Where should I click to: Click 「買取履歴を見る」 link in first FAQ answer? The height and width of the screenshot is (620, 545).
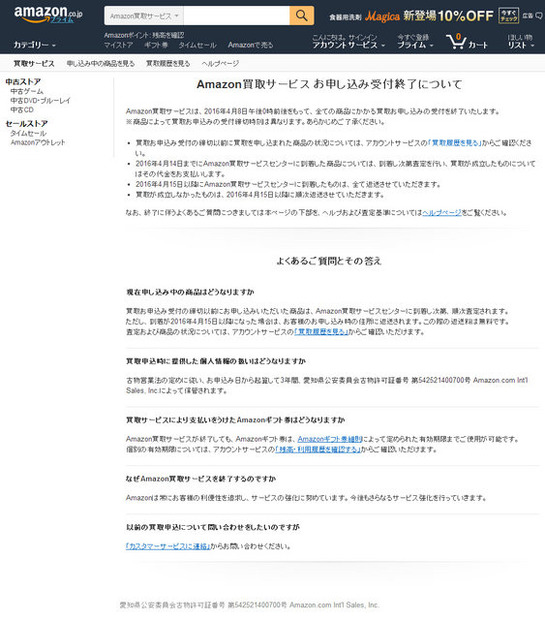click(x=322, y=332)
